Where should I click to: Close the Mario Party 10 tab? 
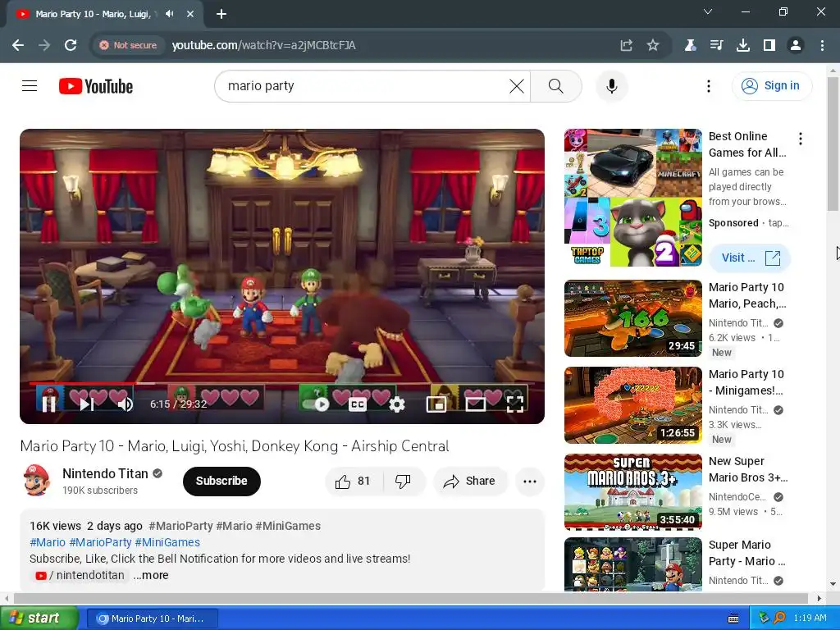click(190, 14)
